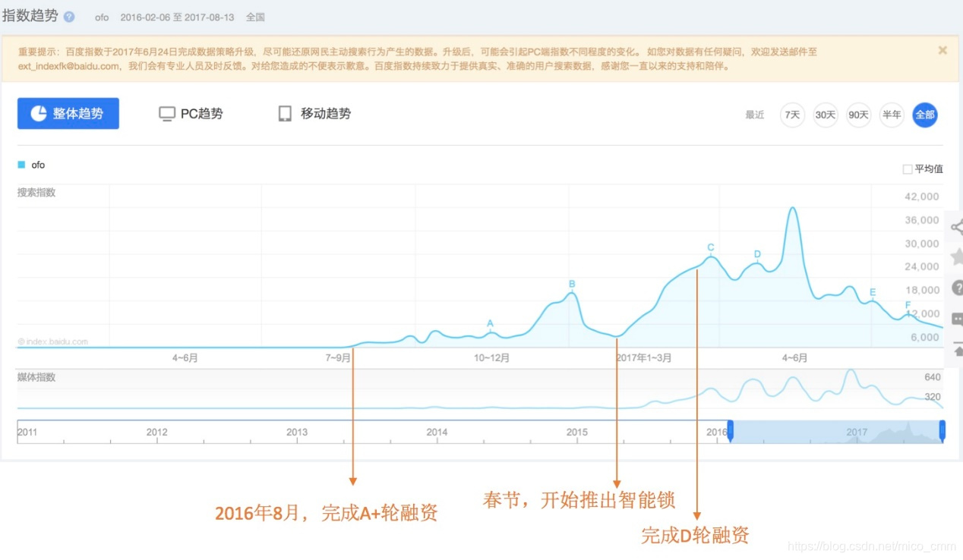Click the pie chart icon in 整体趋势
This screenshot has width=963, height=560.
click(39, 114)
